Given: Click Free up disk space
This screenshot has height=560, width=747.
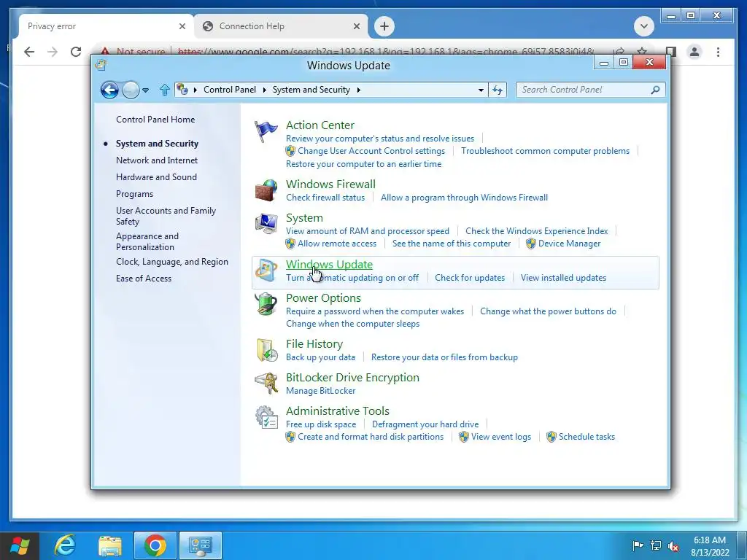Looking at the screenshot, I should click(321, 424).
